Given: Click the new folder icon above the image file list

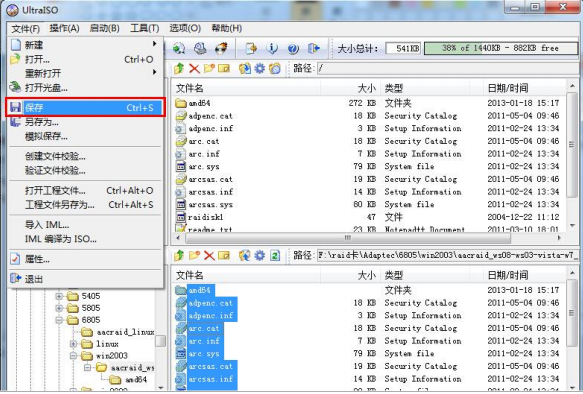Looking at the screenshot, I should click(x=209, y=68).
